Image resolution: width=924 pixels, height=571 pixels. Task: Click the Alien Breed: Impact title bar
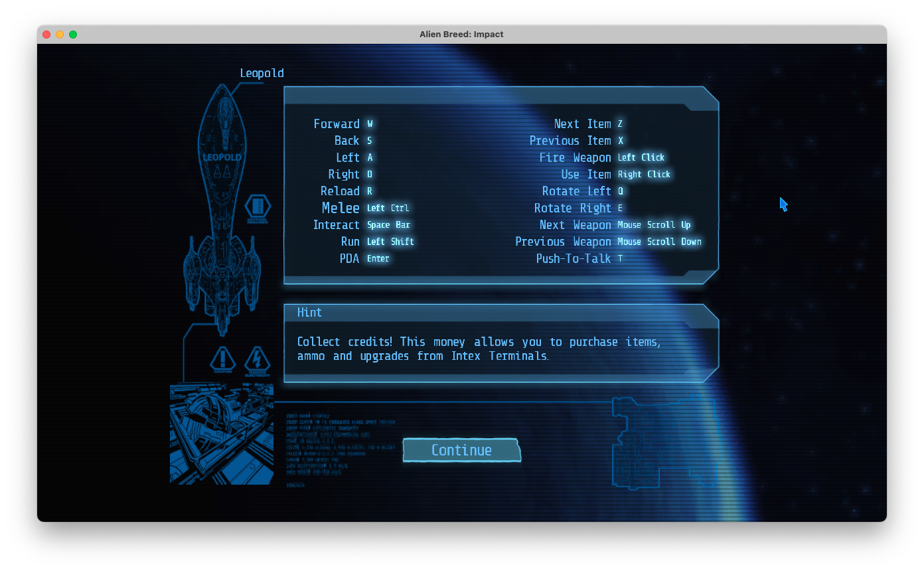(461, 34)
